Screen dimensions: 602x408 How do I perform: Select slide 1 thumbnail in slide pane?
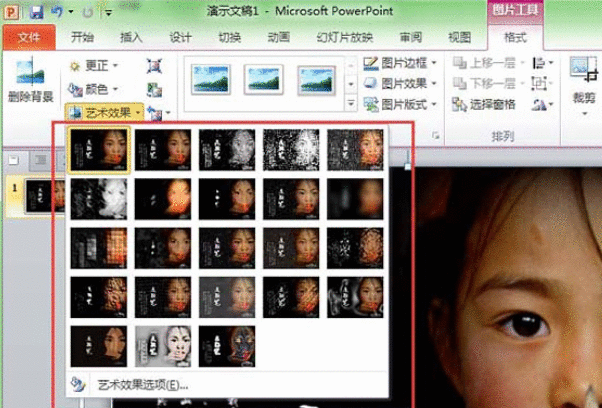point(45,196)
